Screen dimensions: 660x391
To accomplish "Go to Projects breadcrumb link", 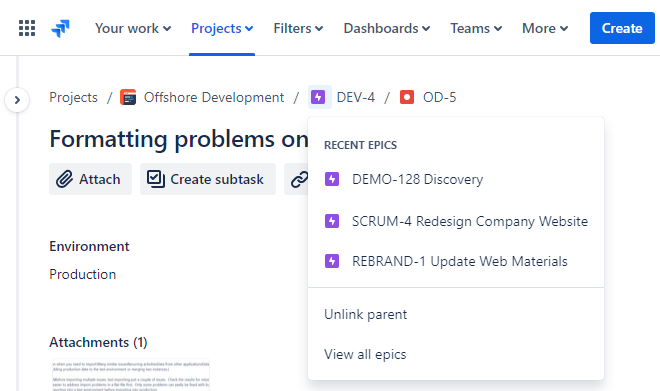I will 73,97.
